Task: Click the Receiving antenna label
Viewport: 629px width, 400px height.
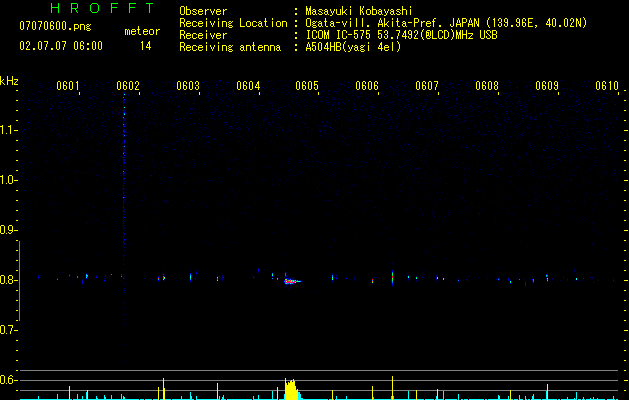Action: [230, 47]
